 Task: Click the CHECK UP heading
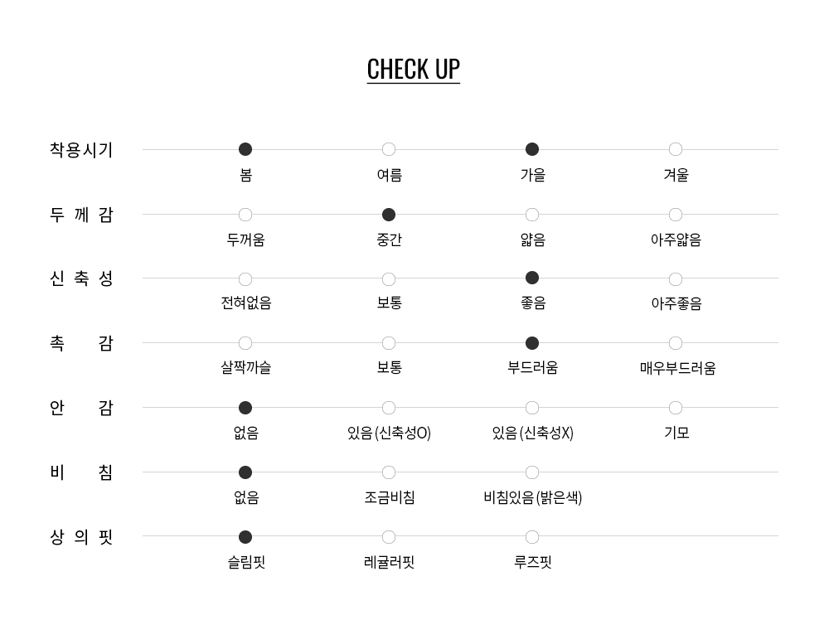(413, 69)
